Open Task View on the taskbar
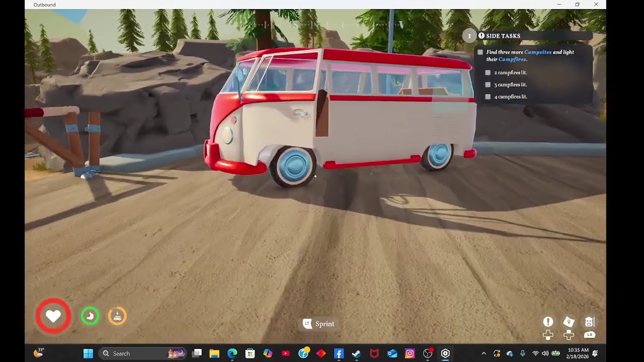Screen dimensions: 644x362 point(197,353)
